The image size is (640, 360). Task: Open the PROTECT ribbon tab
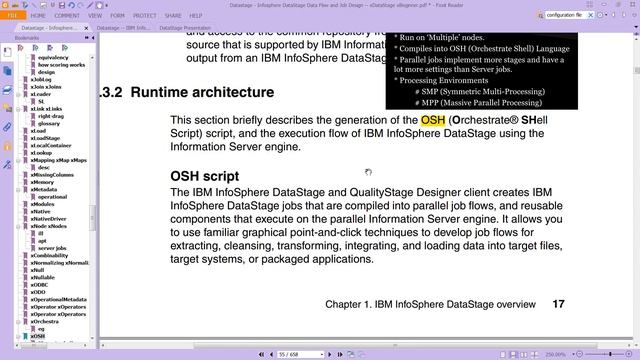click(144, 16)
